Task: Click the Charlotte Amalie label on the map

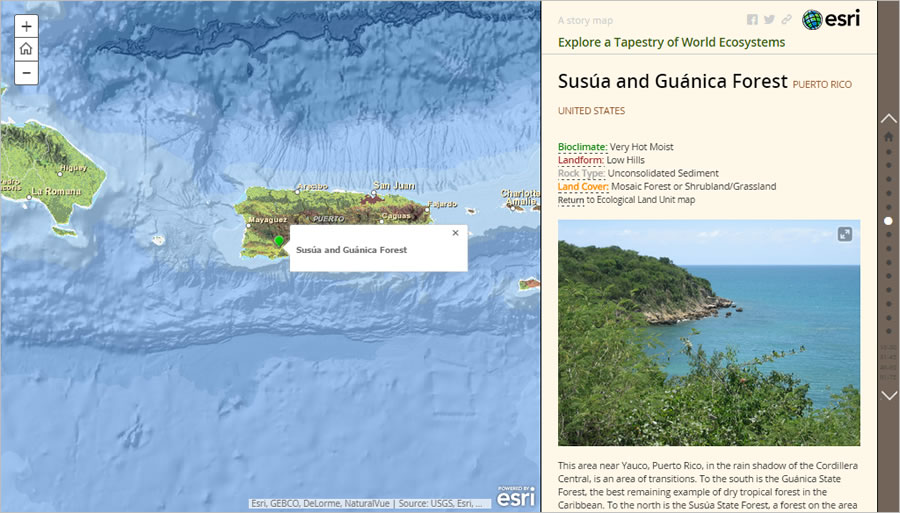Action: pyautogui.click(x=520, y=197)
